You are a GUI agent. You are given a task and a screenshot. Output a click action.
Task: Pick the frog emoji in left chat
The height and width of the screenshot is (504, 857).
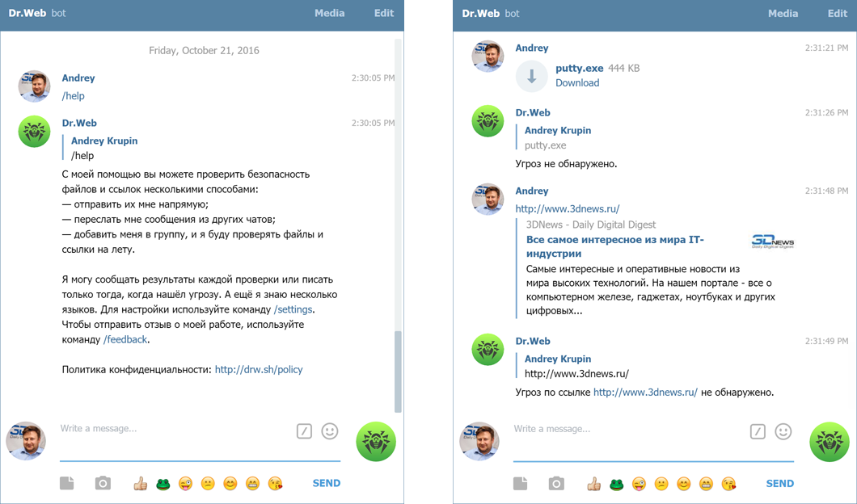click(163, 484)
